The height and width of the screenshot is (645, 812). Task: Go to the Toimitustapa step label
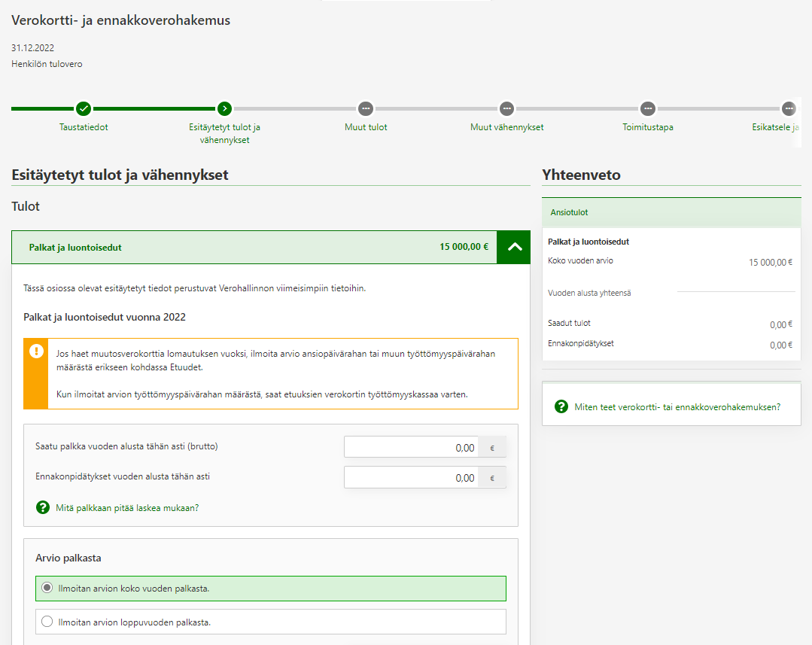pos(647,127)
